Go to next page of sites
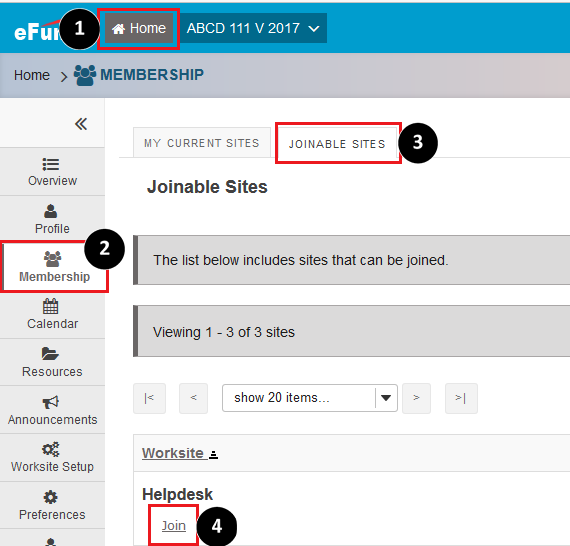570x546 pixels. 416,398
